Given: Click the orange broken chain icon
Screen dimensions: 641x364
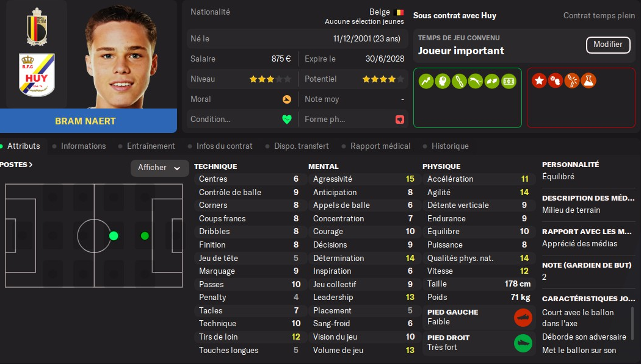Looking at the screenshot, I should tap(572, 80).
